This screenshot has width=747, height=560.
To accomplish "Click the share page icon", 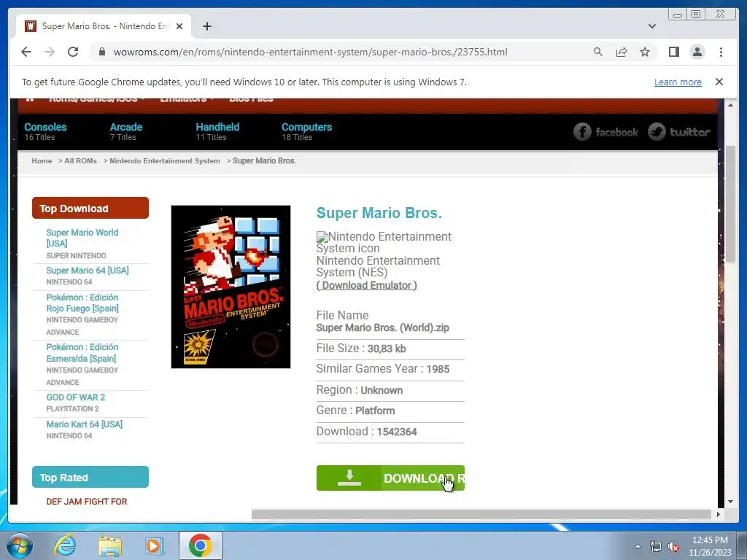I will [622, 52].
